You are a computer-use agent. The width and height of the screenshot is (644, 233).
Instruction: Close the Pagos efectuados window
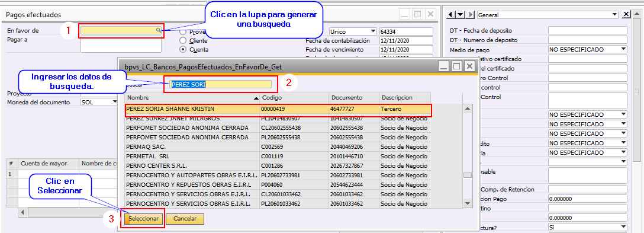point(430,14)
